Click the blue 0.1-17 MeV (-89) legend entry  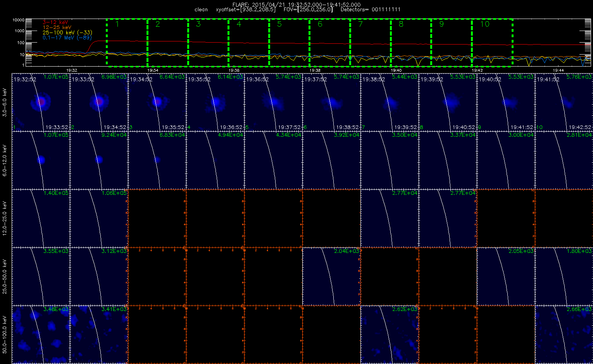(x=67, y=38)
